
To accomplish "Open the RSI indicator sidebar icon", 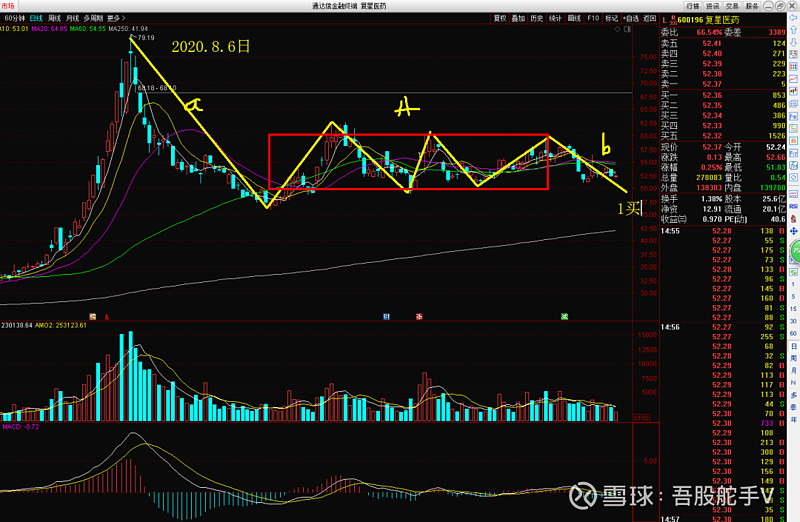I will point(793,206).
